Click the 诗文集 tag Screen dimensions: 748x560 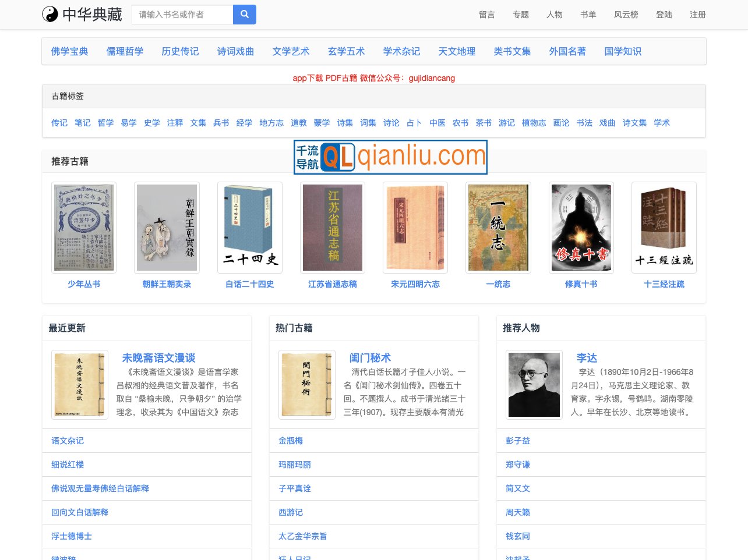tap(634, 123)
